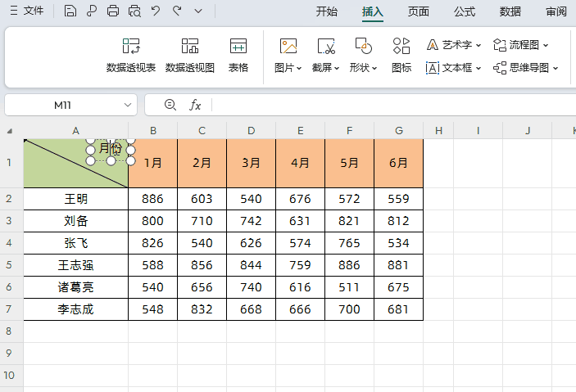Screen dimensions: 576x392
Task: Switch to the 开始 tab
Action: 326,11
